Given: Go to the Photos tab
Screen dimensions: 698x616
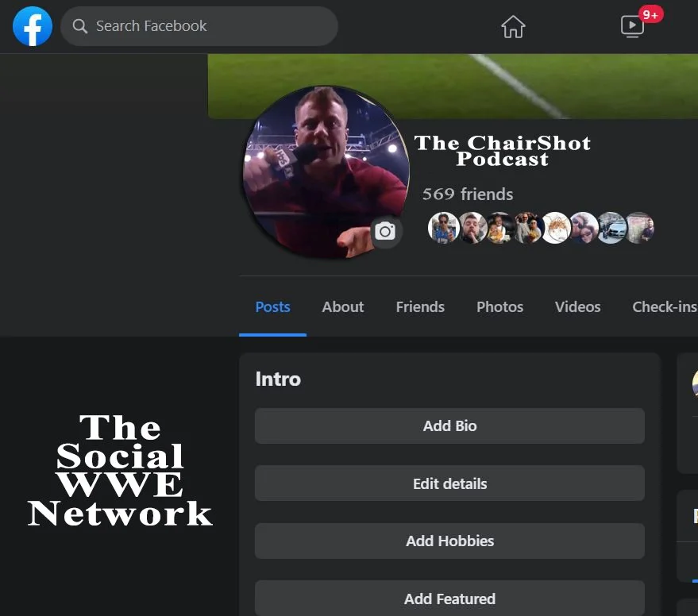Looking at the screenshot, I should point(500,306).
